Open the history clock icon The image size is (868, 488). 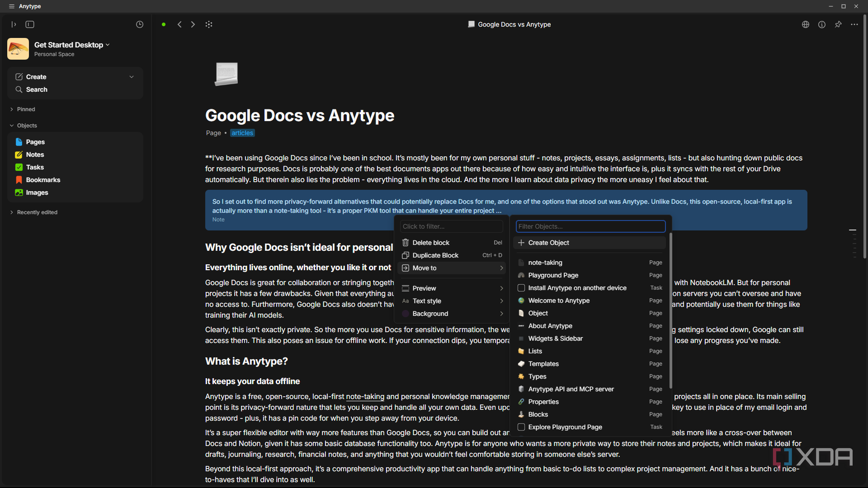[x=140, y=24]
